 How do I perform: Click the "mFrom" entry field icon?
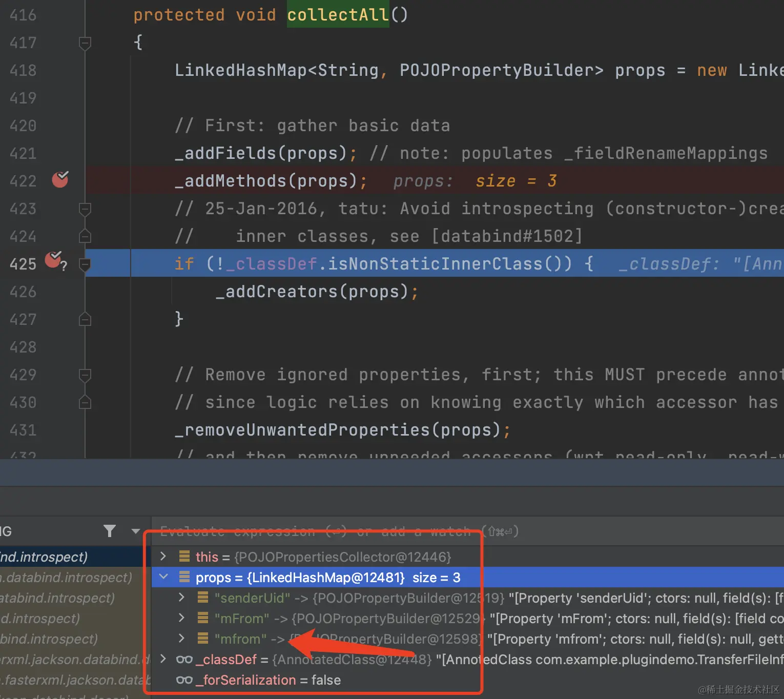click(x=203, y=618)
